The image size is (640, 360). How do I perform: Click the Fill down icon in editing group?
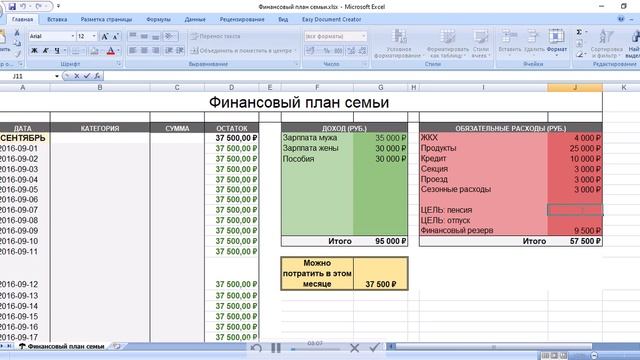coord(580,43)
